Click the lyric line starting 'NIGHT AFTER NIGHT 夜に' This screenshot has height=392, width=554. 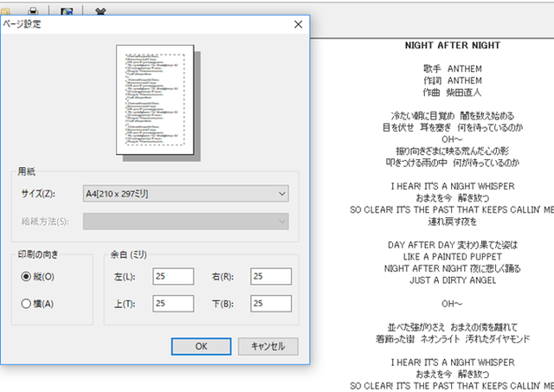453,268
